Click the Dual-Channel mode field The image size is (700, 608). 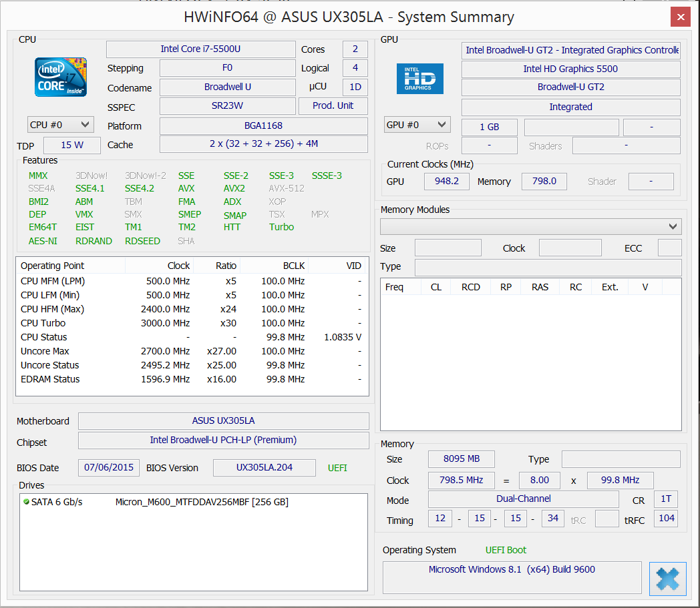coord(523,499)
